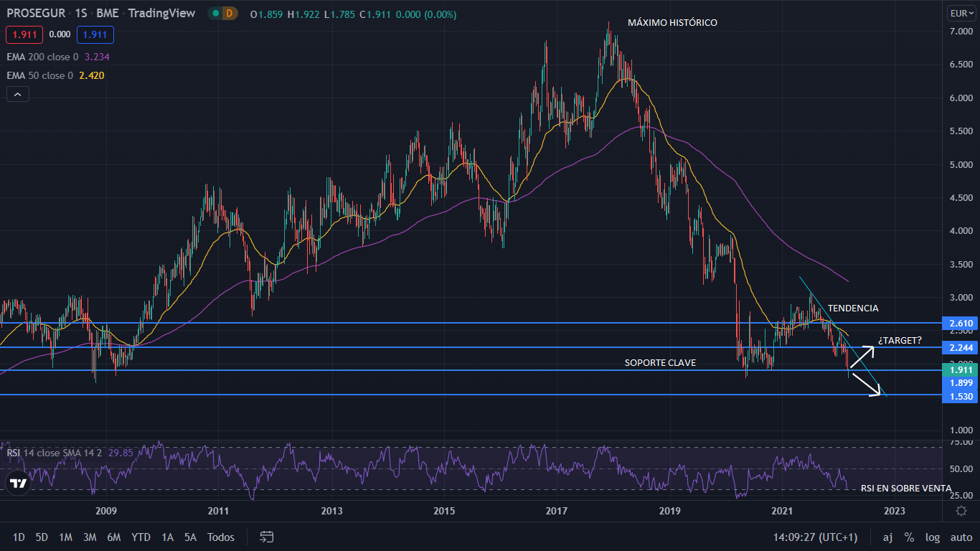Image resolution: width=980 pixels, height=551 pixels.
Task: Toggle logarithmic scale with log
Action: pyautogui.click(x=932, y=537)
